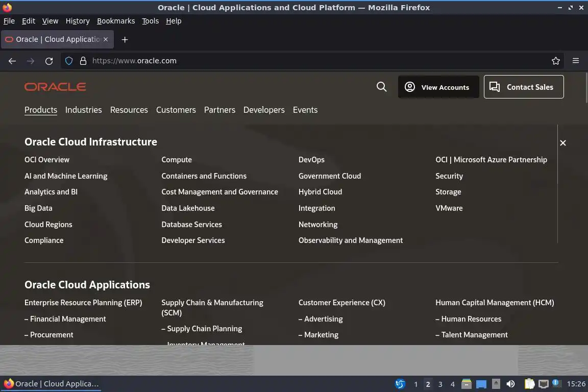This screenshot has height=392, width=588.
Task: Open Hybrid Cloud link
Action: (320, 192)
